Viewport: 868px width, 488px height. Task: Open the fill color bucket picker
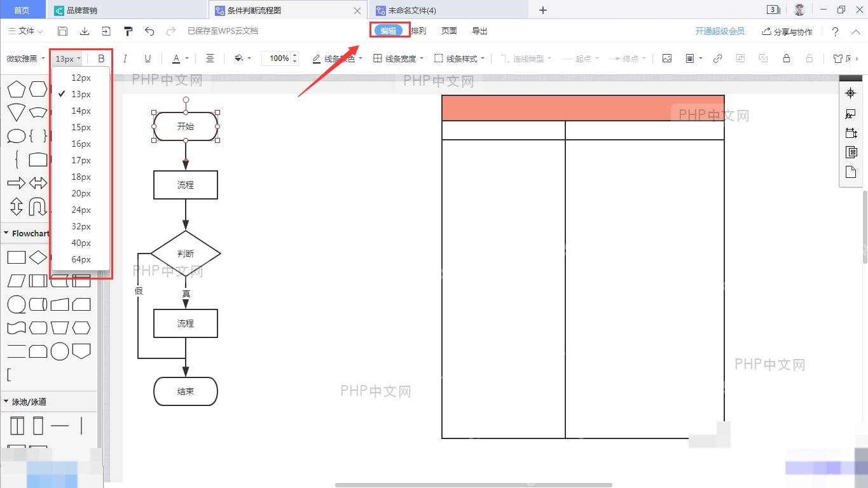pyautogui.click(x=243, y=58)
